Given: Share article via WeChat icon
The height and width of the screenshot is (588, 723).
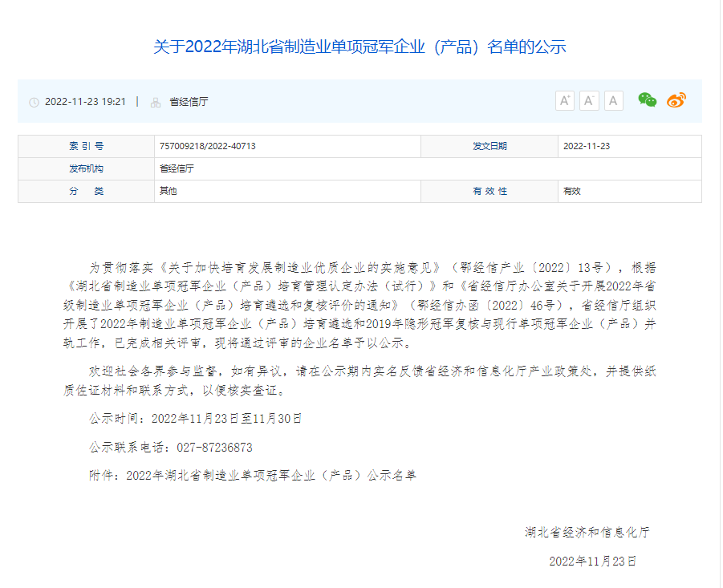Looking at the screenshot, I should pyautogui.click(x=647, y=99).
